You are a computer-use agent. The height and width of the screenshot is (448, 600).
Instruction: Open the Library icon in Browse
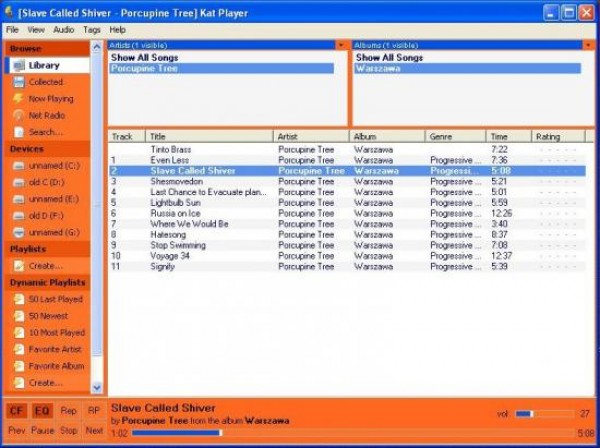point(19,66)
